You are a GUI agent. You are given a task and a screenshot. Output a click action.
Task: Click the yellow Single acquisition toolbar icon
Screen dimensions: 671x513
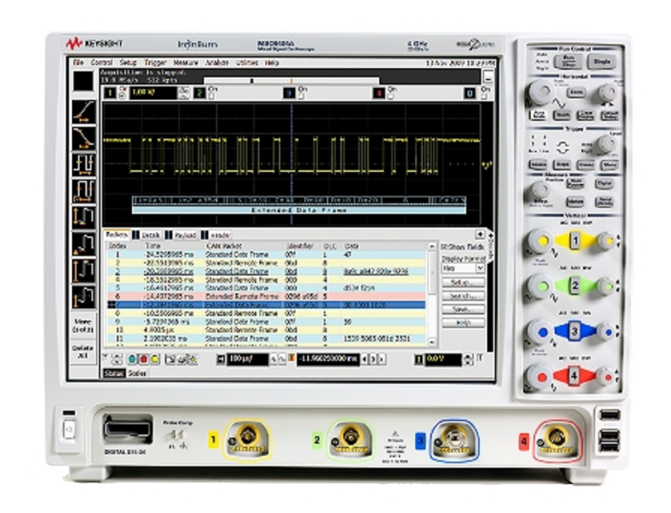click(x=154, y=360)
